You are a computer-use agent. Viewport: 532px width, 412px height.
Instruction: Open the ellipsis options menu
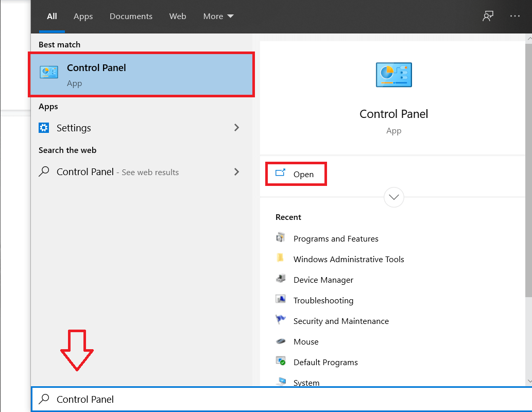515,16
